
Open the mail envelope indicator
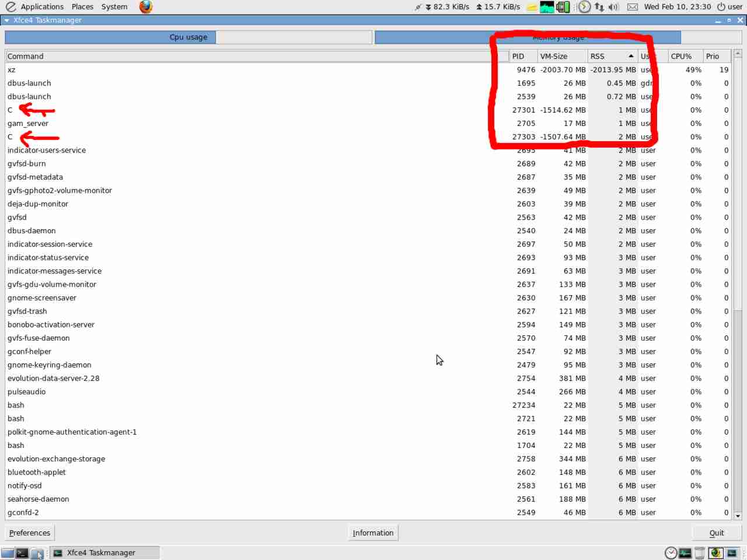coord(632,7)
